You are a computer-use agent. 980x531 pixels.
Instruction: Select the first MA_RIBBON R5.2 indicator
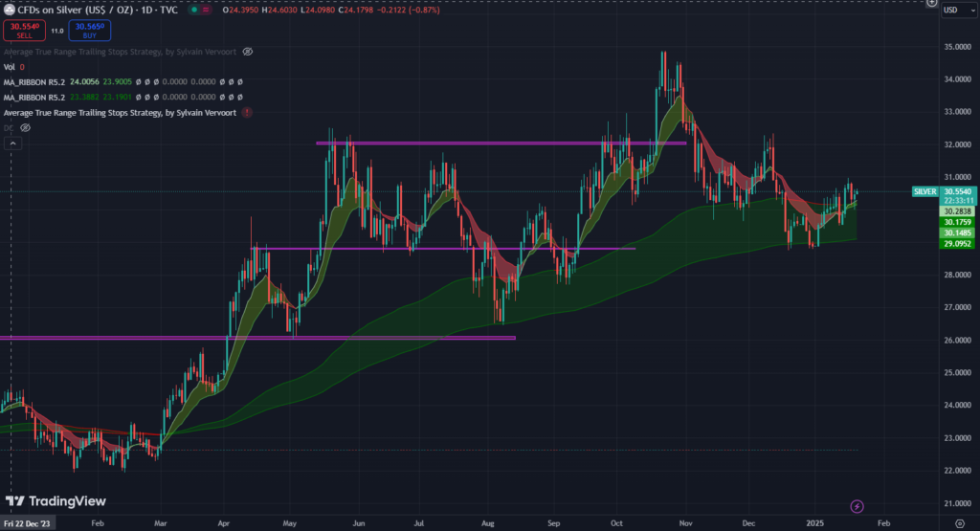tap(34, 82)
